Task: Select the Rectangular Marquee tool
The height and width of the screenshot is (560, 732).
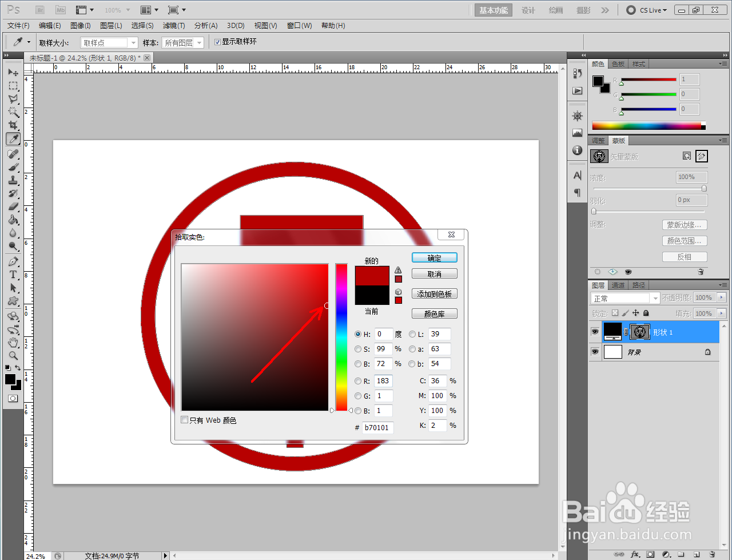Action: click(13, 86)
